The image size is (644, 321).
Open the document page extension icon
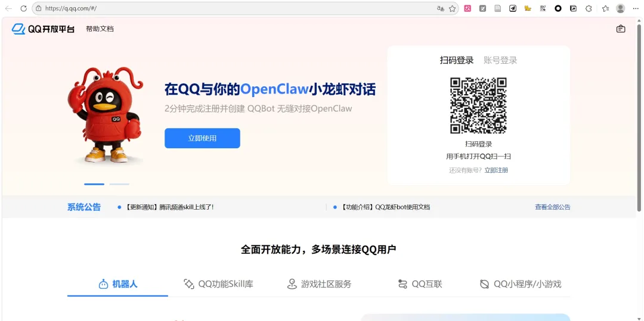[498, 8]
